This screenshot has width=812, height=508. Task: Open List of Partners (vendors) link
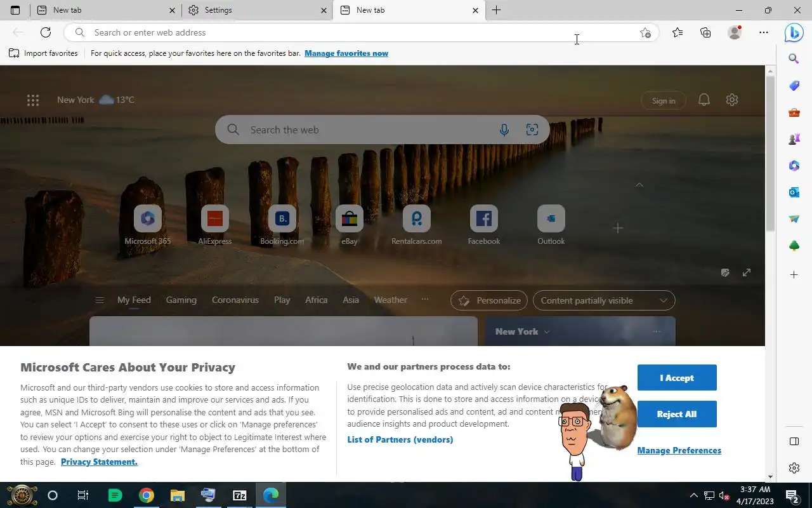pyautogui.click(x=400, y=439)
